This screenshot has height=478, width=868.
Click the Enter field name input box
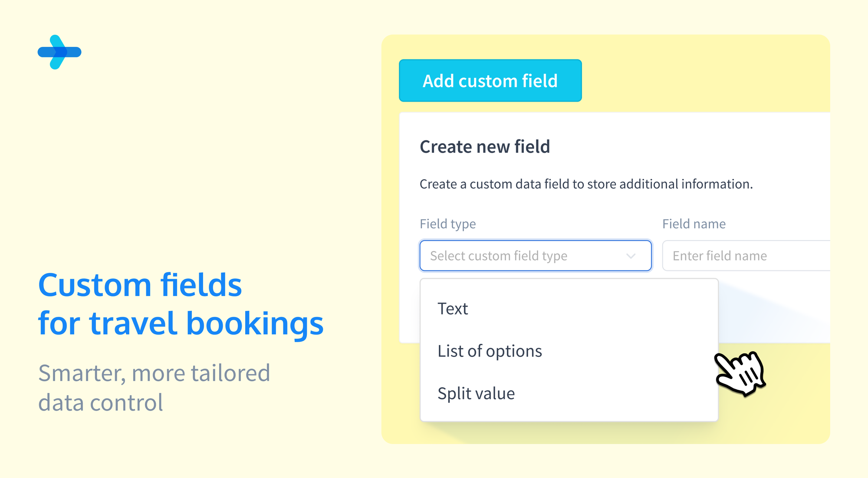click(746, 256)
